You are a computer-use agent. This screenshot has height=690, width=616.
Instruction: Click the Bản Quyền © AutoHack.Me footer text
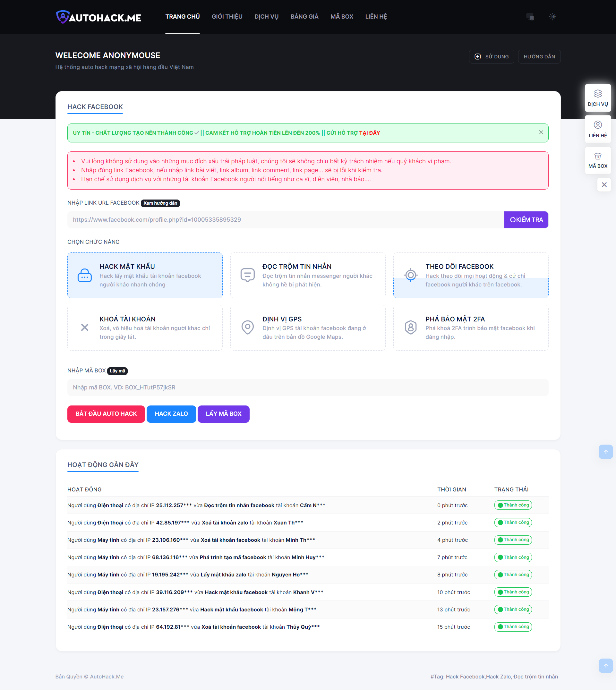coord(90,677)
